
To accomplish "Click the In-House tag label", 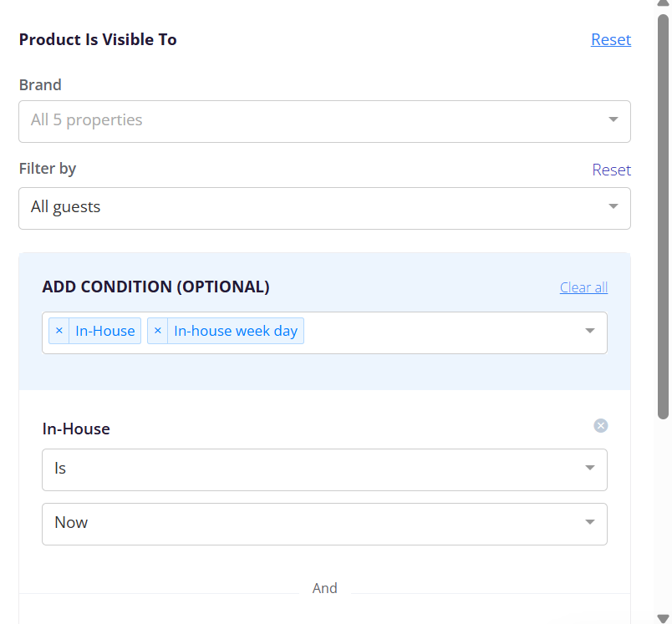I will [x=105, y=331].
